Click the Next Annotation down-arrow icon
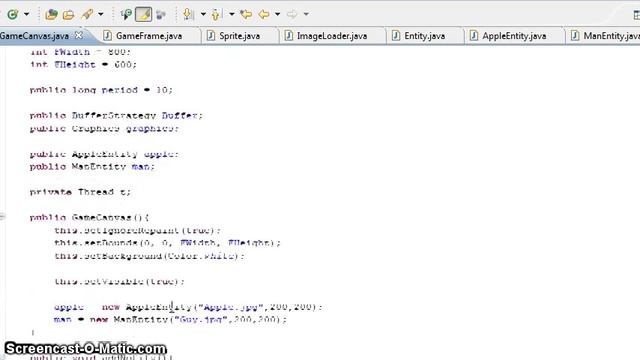The height and width of the screenshot is (360, 640). coord(188,14)
